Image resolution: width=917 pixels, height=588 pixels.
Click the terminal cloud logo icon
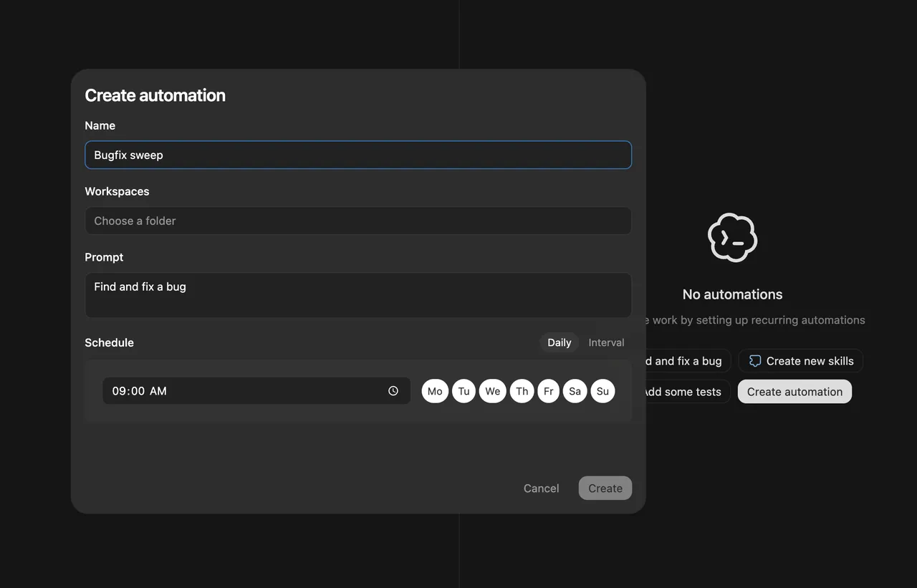point(732,238)
